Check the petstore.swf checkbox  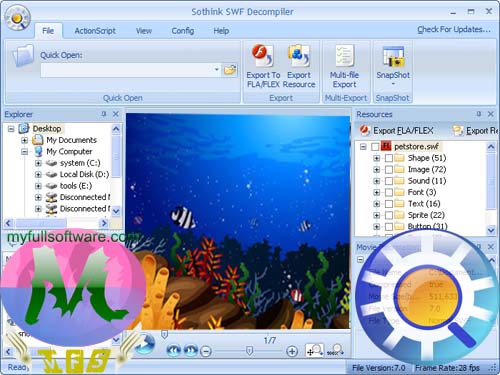click(x=375, y=146)
